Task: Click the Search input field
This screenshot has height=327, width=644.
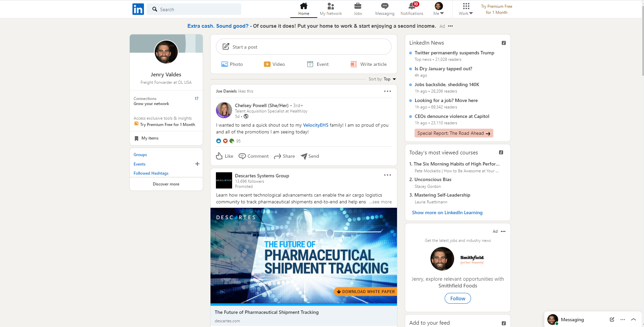Action: click(x=194, y=9)
